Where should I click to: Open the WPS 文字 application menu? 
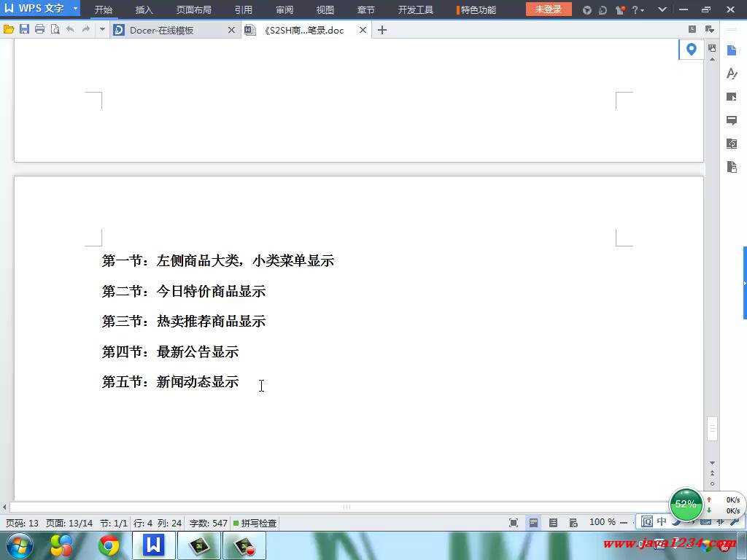click(40, 8)
